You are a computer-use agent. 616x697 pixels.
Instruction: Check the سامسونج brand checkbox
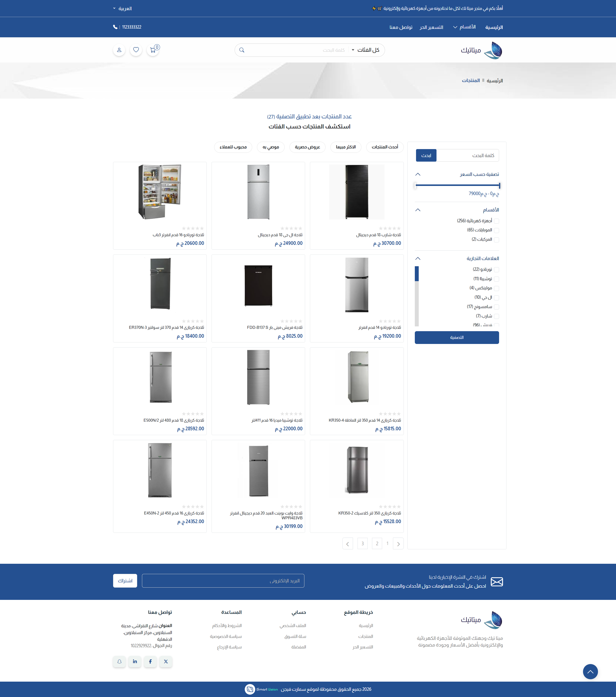tap(496, 307)
